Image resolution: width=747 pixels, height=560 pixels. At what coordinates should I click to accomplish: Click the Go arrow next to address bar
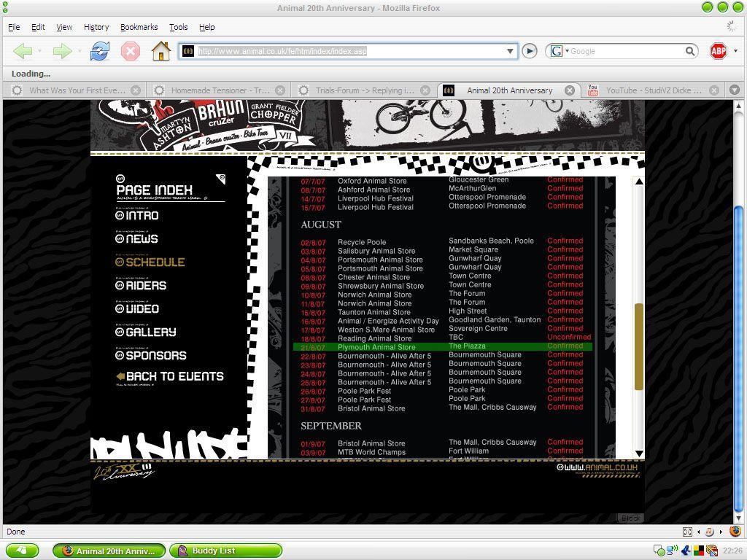tap(530, 51)
